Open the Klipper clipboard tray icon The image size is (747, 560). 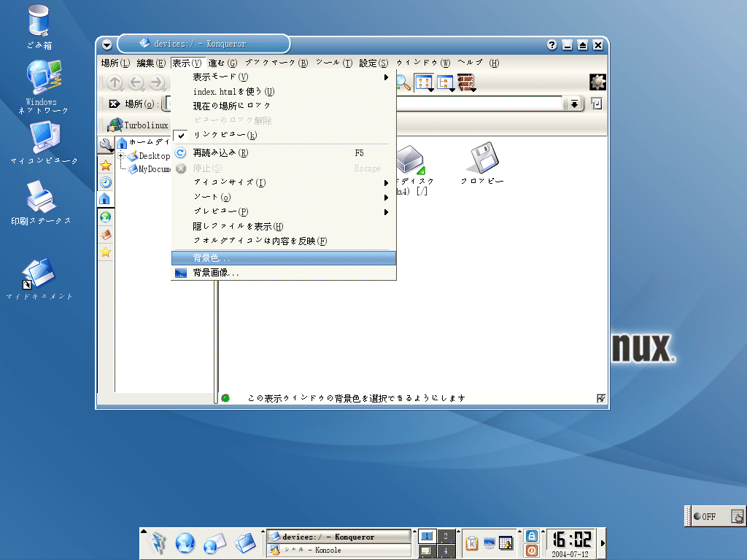(x=471, y=542)
